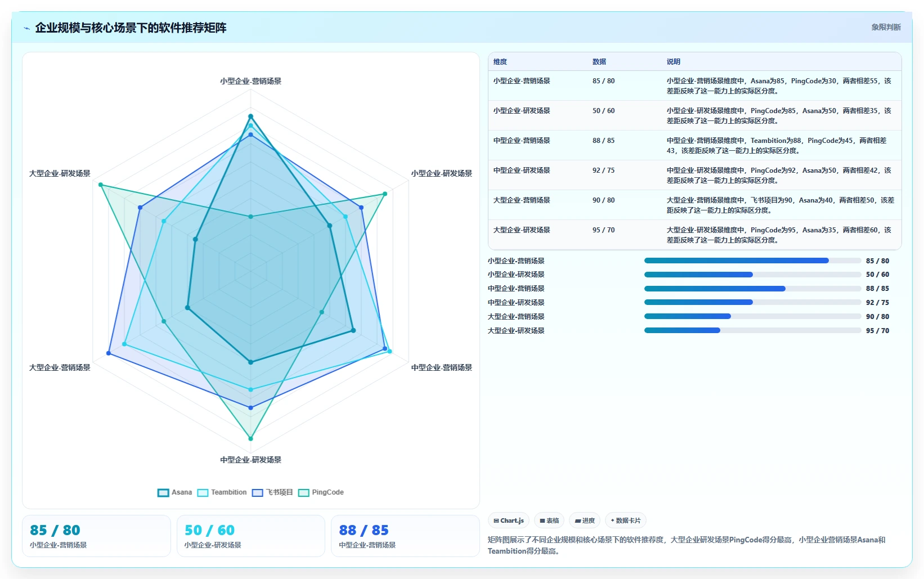Viewport: 924px width, 579px height.
Task: Click the radar axis label 大型企业-营销场景
Action: 60,367
